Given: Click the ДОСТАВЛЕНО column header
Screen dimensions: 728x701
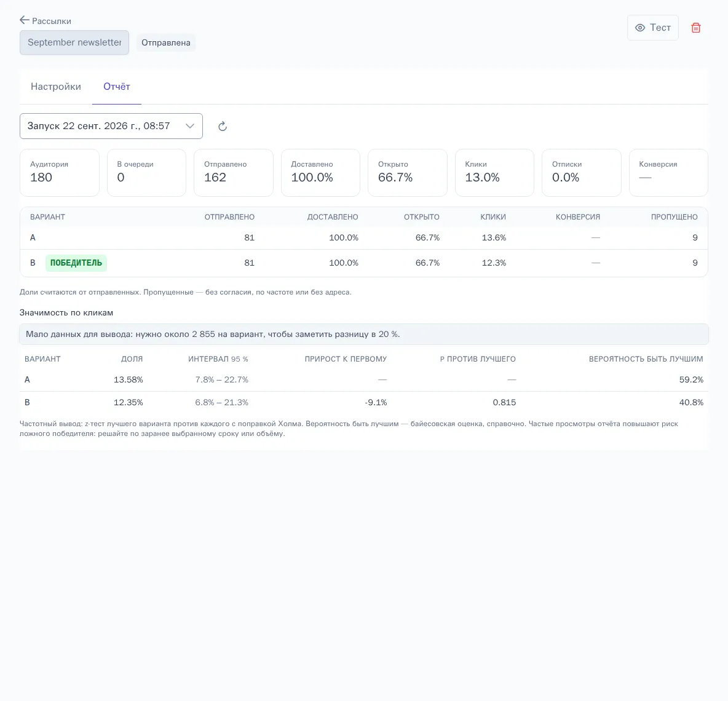Looking at the screenshot, I should (333, 217).
